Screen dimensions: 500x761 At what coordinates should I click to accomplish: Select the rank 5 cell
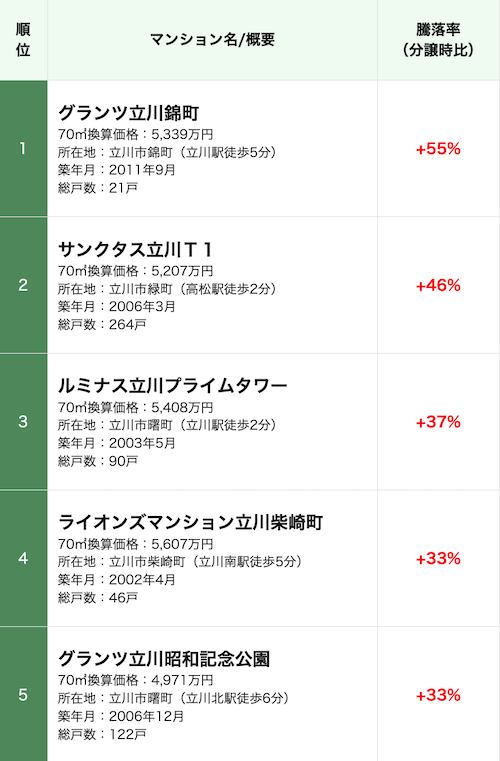coord(23,695)
